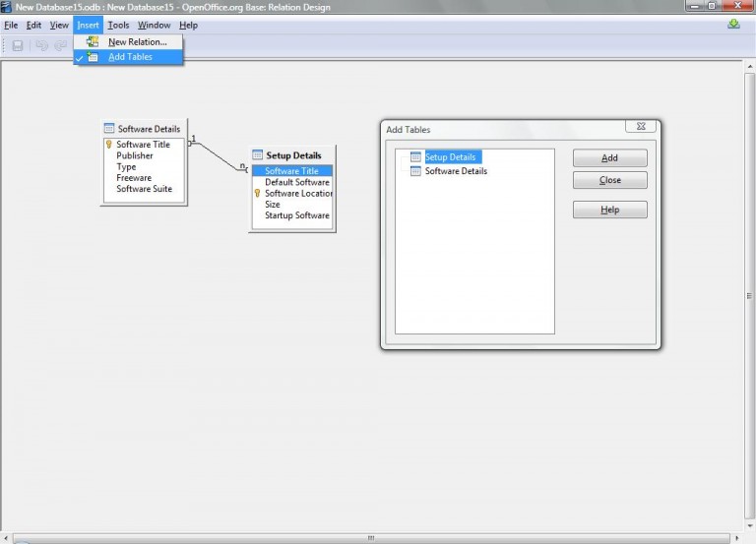Click the horizontal scrollbar thumb

click(x=371, y=538)
